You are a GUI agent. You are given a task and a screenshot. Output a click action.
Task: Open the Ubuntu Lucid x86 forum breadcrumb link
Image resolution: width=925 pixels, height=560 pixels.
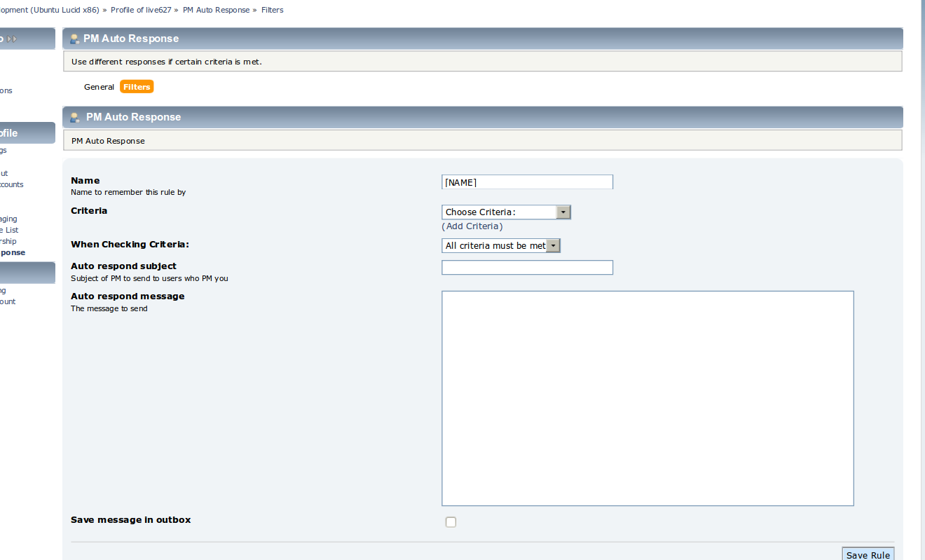coord(49,10)
